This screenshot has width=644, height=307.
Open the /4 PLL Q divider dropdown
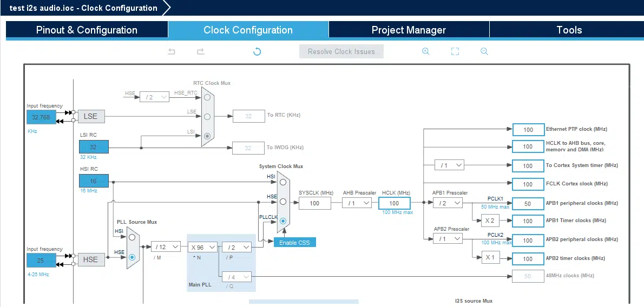236,277
